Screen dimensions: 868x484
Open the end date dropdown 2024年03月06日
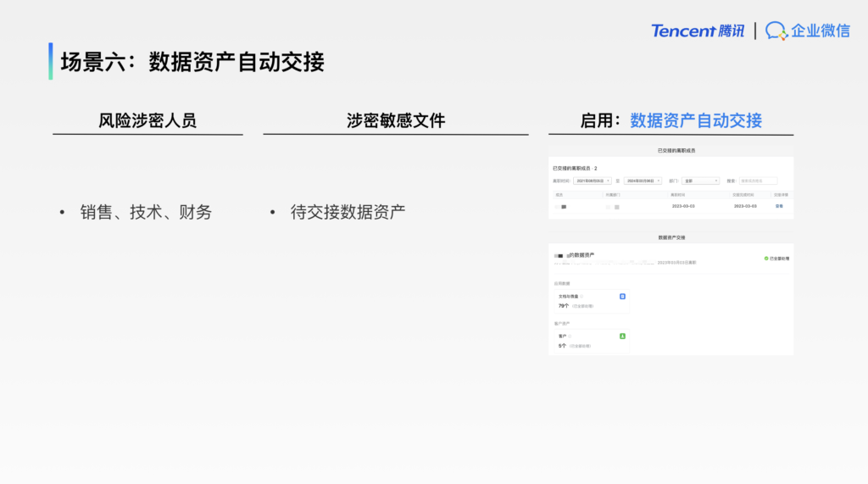click(x=643, y=181)
